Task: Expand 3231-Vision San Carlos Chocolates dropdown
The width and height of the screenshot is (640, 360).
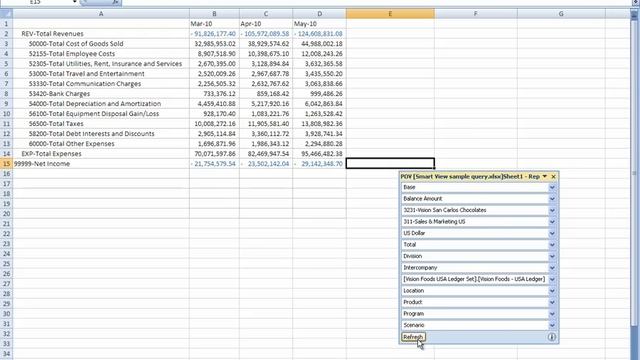Action: click(552, 210)
